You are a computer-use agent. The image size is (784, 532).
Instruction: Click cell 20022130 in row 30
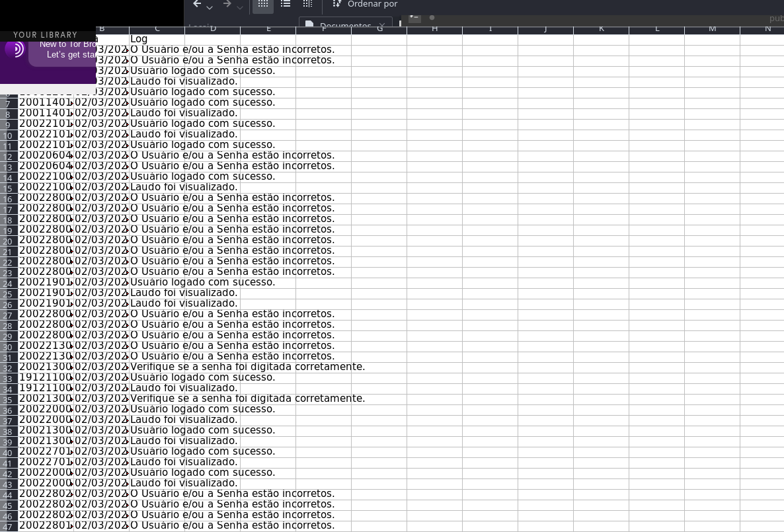46,346
